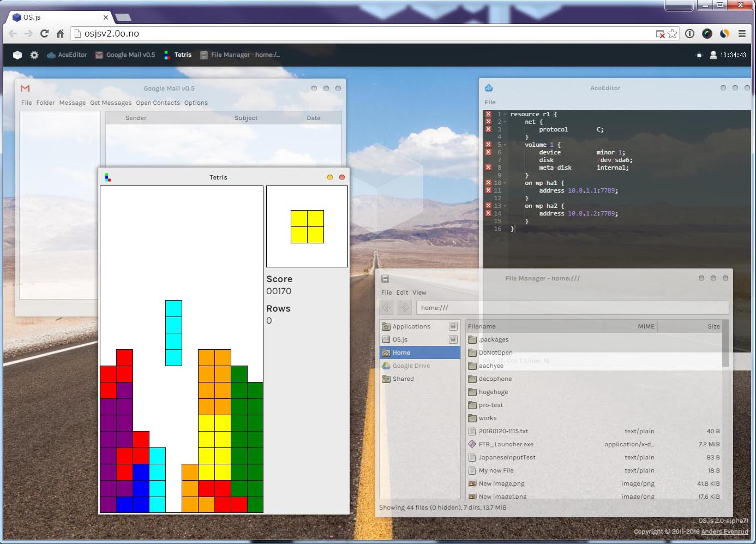Bookmark page with the star icon
The height and width of the screenshot is (544, 756).
click(673, 34)
